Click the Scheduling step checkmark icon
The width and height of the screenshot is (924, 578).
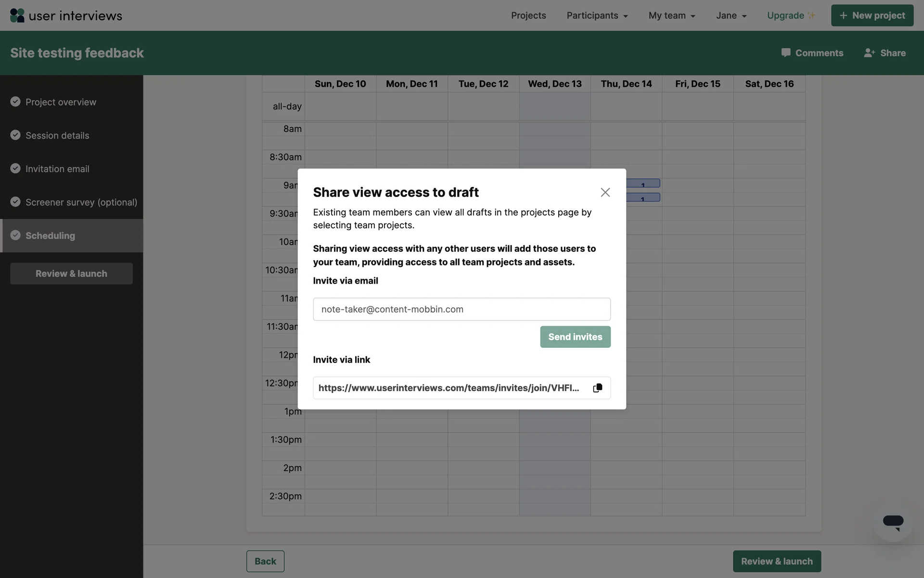click(15, 235)
